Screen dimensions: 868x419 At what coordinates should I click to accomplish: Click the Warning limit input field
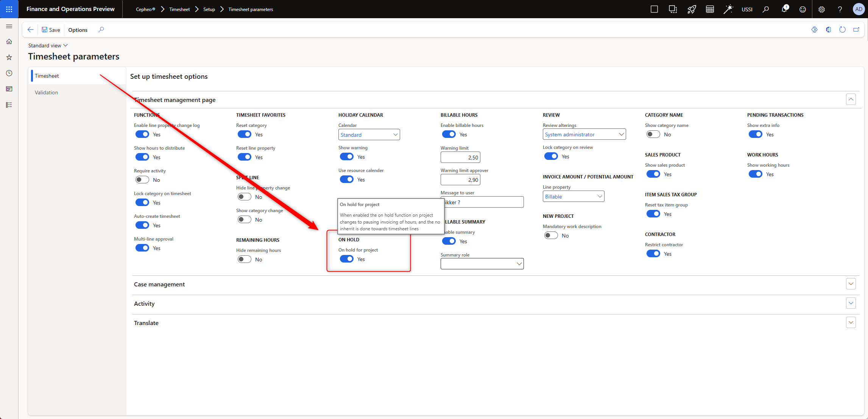pos(460,158)
